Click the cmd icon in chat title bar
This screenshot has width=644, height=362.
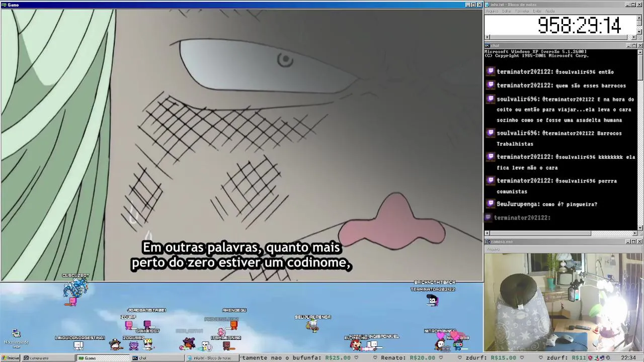488,46
